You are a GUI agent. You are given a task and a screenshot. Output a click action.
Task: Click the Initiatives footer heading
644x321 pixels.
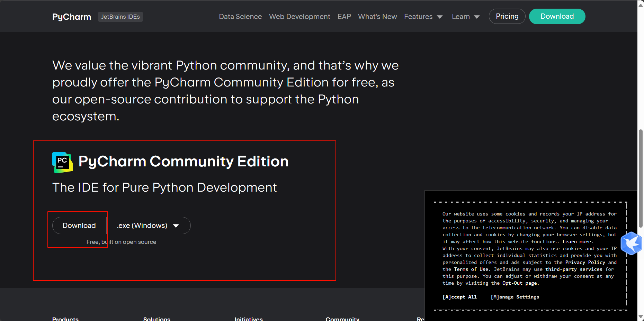[249, 319]
